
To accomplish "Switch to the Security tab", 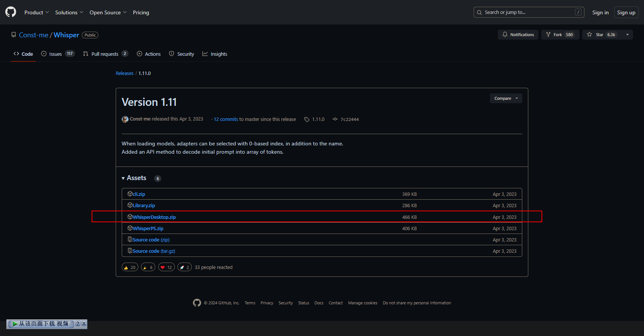I will 181,54.
